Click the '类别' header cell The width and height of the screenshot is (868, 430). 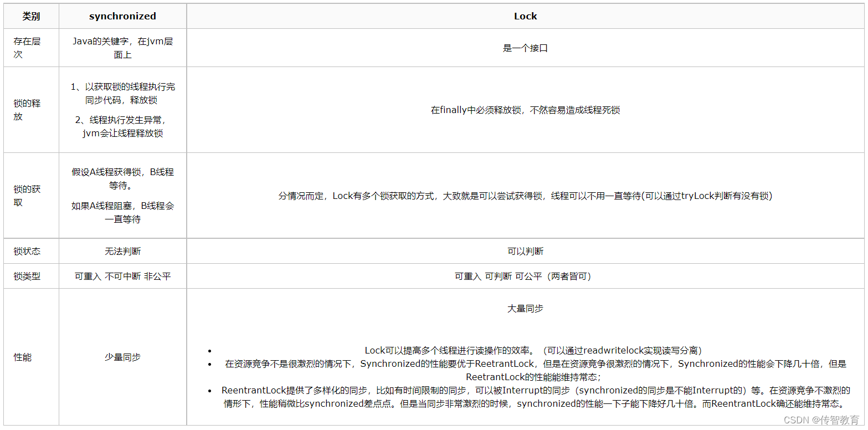click(x=31, y=16)
